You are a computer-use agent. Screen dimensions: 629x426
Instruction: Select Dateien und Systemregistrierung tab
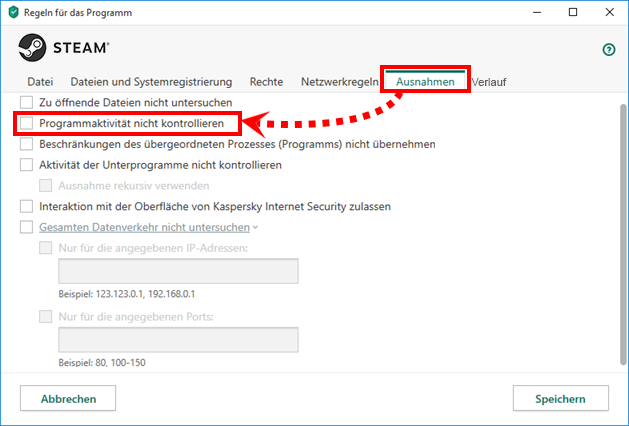coord(151,82)
